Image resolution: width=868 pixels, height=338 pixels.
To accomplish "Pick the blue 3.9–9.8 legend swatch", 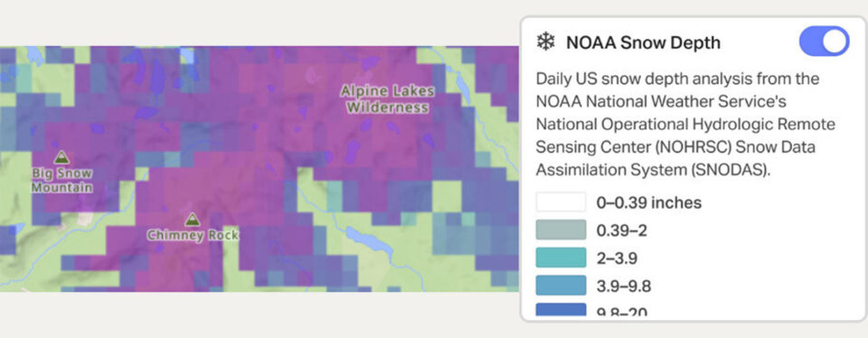I will [561, 286].
